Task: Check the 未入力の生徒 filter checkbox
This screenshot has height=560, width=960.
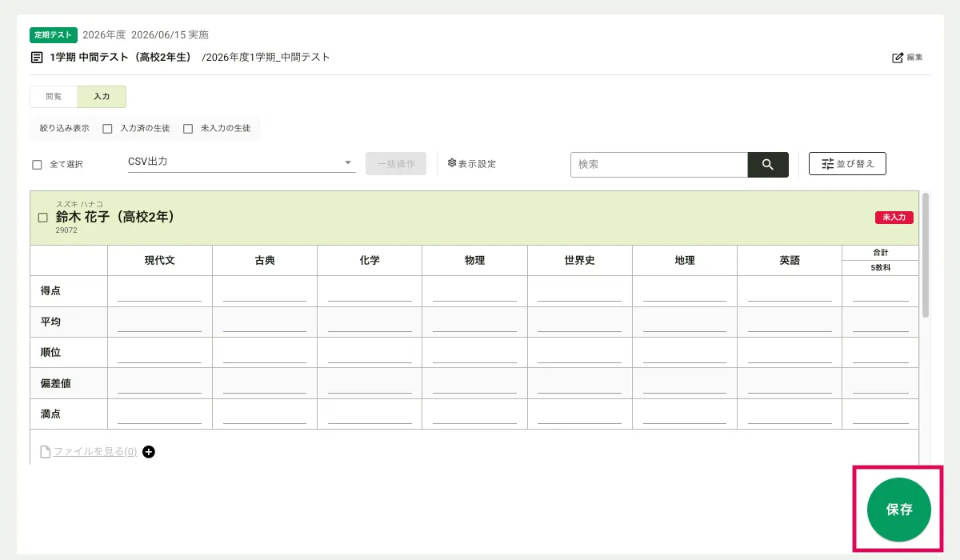Action: [188, 129]
